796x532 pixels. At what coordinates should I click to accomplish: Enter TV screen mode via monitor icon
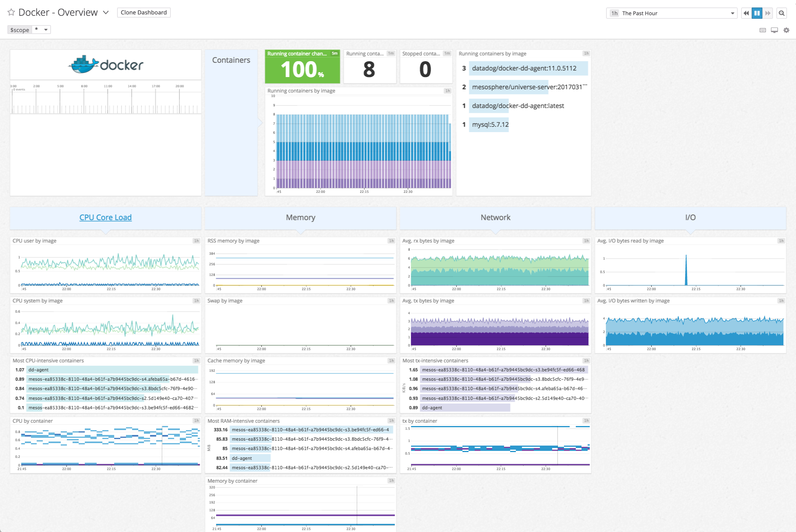pos(774,30)
